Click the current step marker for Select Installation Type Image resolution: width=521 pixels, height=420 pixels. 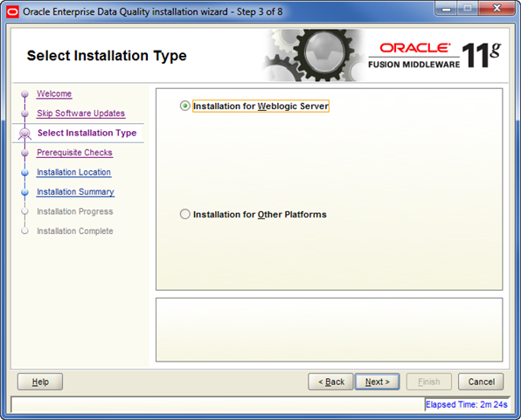click(x=24, y=133)
